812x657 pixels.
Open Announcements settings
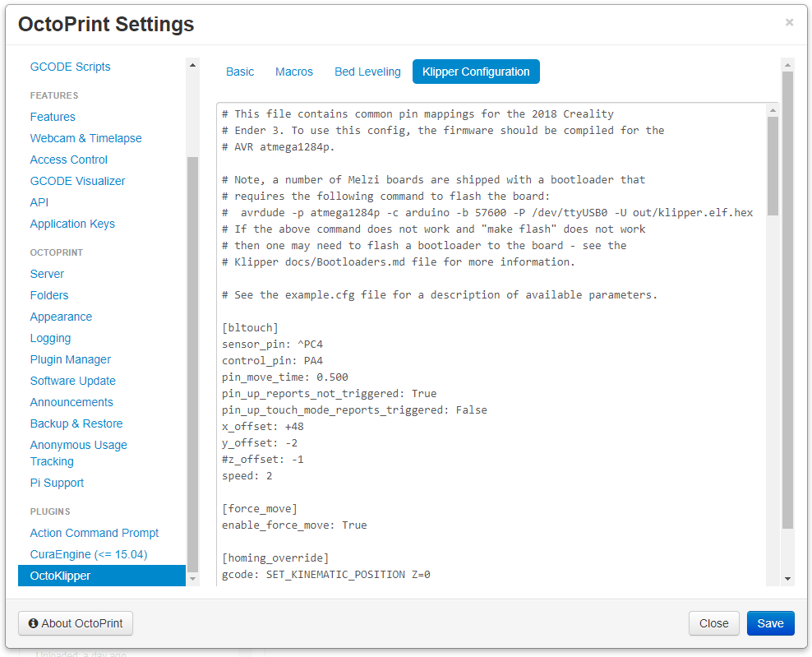pyautogui.click(x=71, y=402)
